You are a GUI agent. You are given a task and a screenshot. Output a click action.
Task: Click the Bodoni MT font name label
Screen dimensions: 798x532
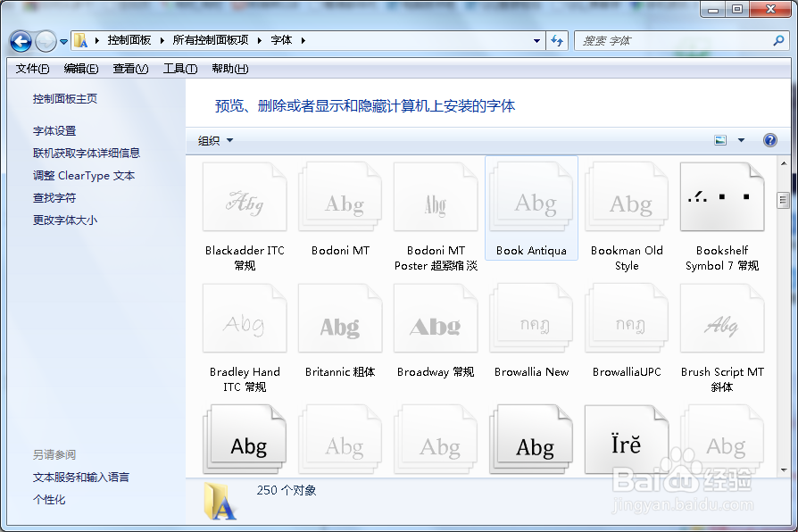[x=340, y=251]
